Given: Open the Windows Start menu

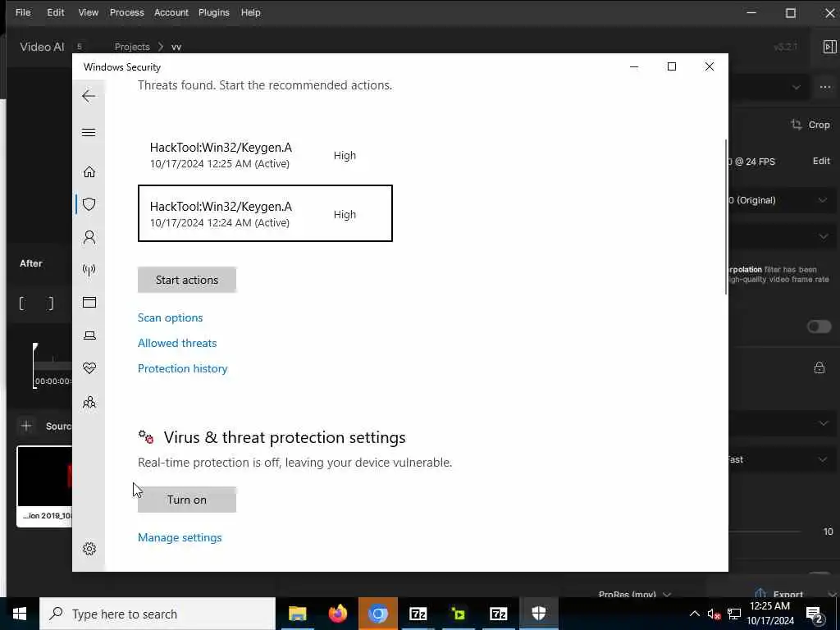Looking at the screenshot, I should [20, 614].
